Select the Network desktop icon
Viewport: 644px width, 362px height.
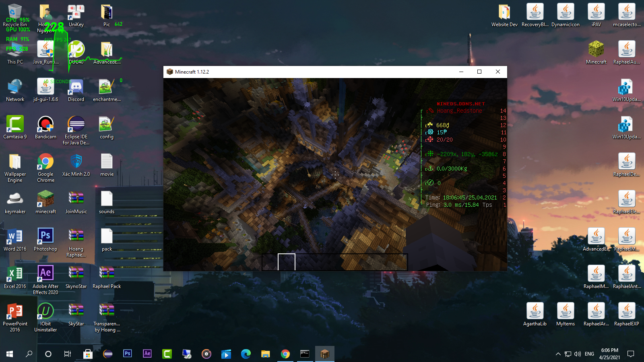(15, 90)
